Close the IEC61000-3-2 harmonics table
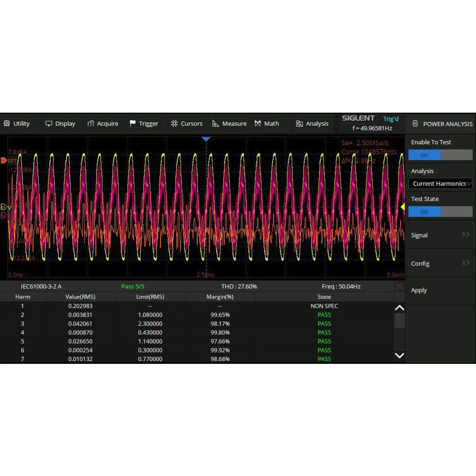Viewport: 476px width, 476px height. [400, 286]
